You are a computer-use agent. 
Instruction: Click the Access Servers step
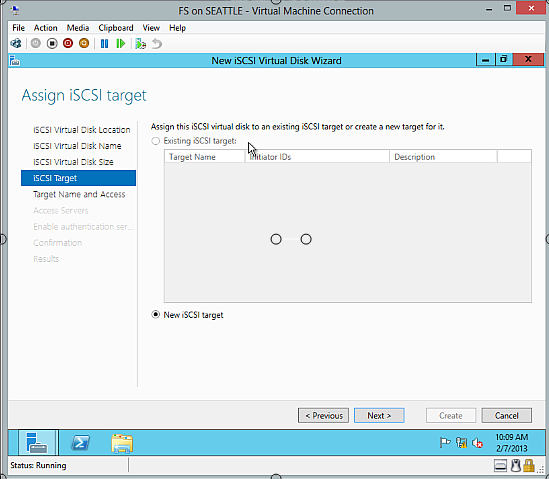pyautogui.click(x=61, y=210)
